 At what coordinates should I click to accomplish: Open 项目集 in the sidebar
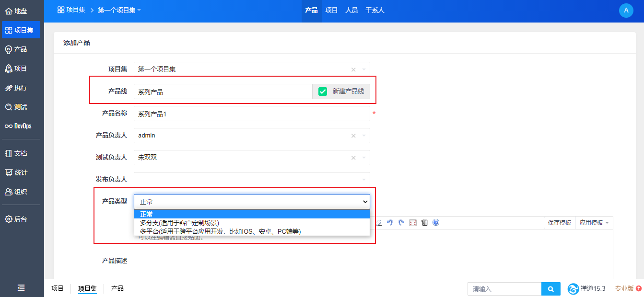[22, 30]
